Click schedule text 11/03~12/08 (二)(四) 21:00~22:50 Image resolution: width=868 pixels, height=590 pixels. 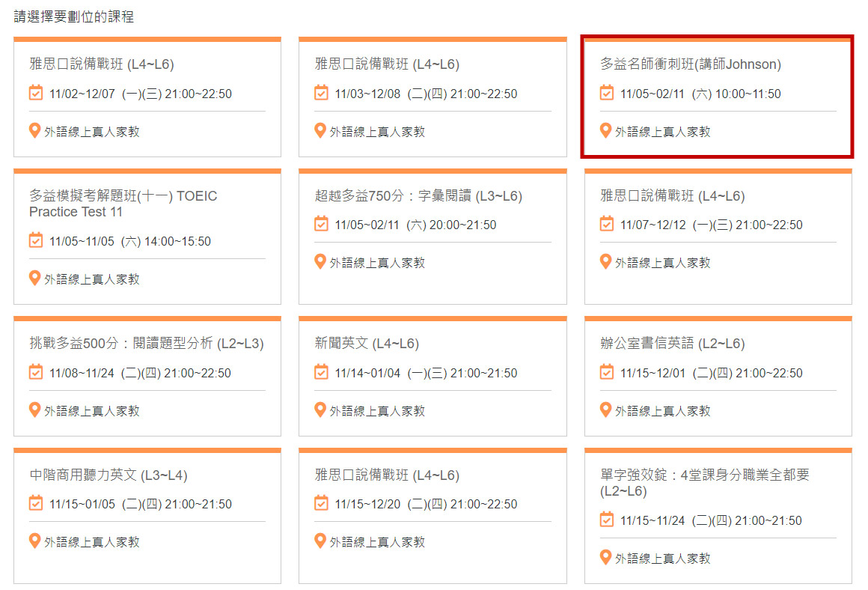point(427,94)
